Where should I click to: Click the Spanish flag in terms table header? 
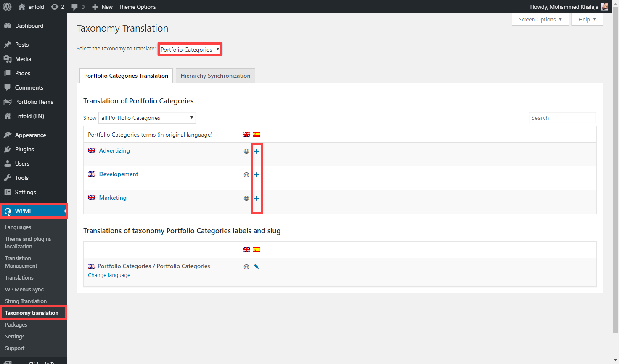coord(257,134)
